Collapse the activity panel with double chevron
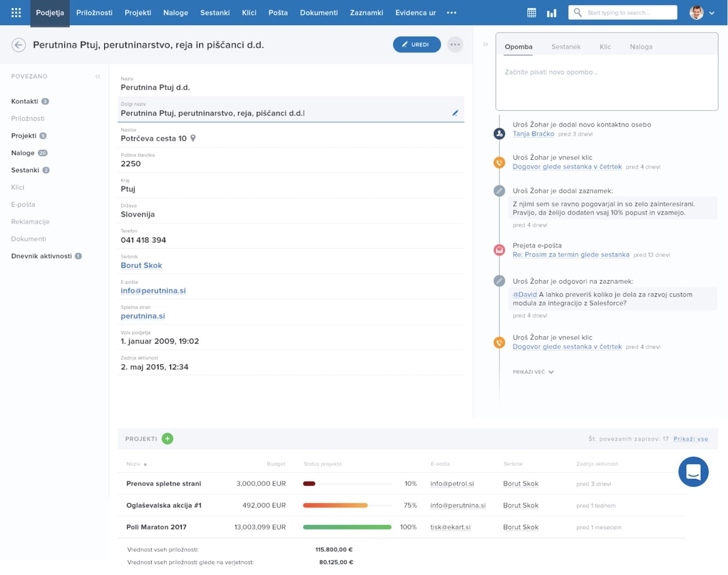 pyautogui.click(x=485, y=44)
